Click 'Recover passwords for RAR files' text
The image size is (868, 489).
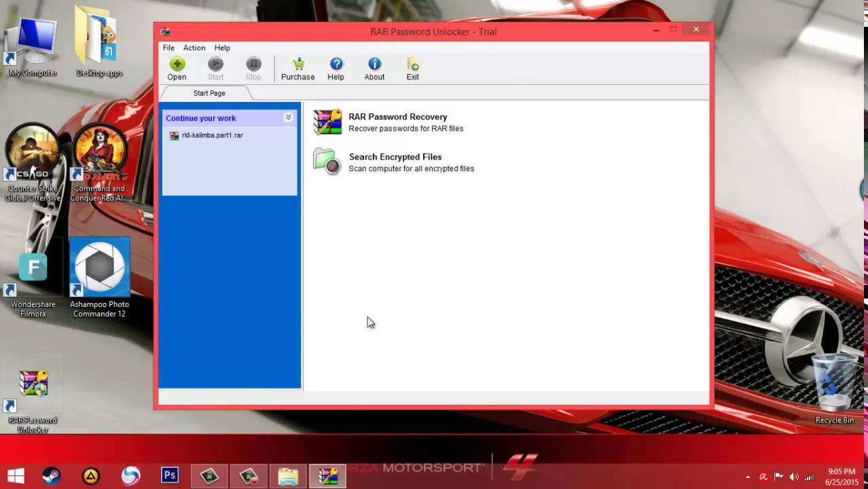point(406,128)
